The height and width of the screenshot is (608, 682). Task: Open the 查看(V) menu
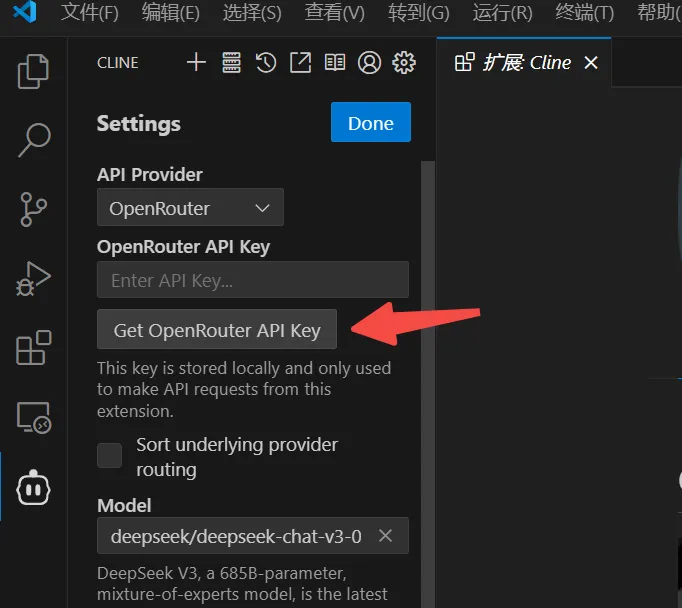(334, 12)
